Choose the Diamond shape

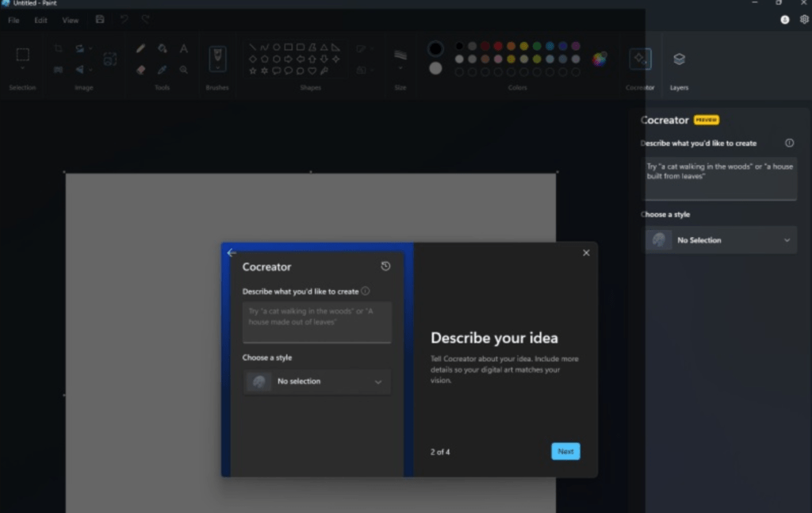[253, 59]
